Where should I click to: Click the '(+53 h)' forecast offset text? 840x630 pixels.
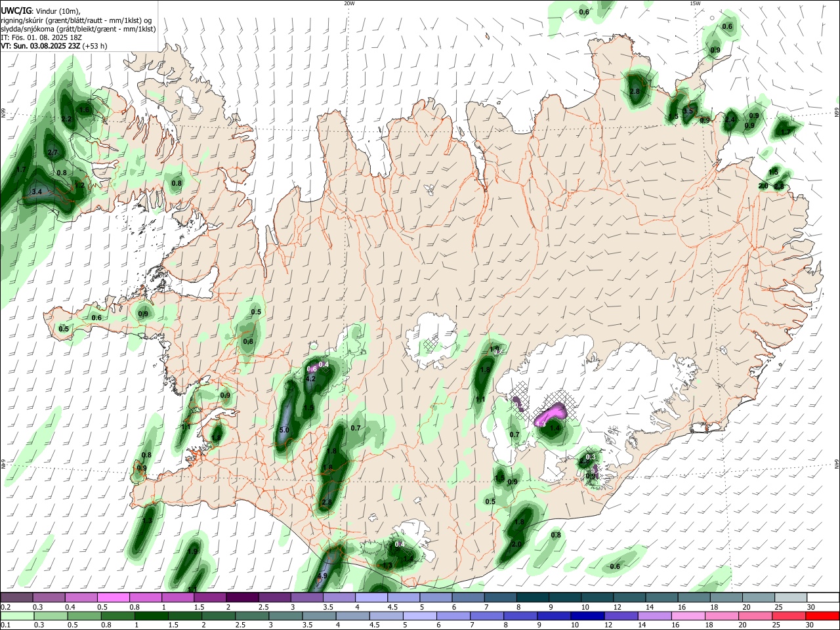point(95,46)
